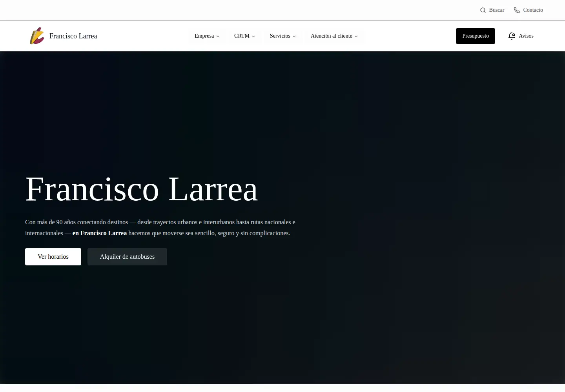The image size is (565, 392).
Task: Open the Avisos notifications link
Action: click(x=521, y=36)
